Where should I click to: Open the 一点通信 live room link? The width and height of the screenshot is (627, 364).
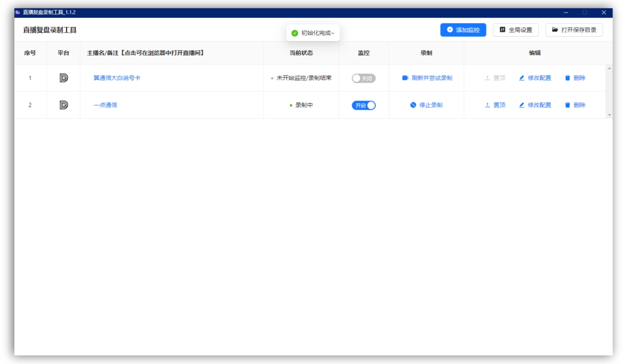[105, 105]
